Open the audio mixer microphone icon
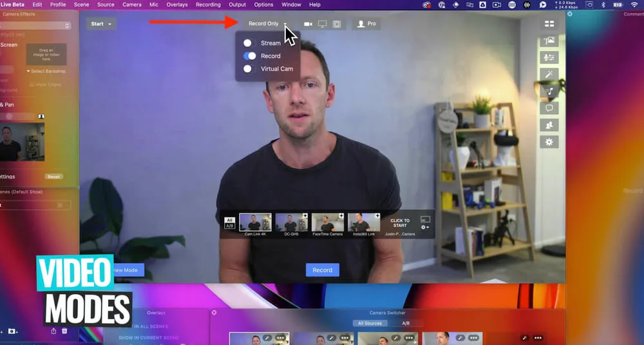644x345 pixels. 549,57
